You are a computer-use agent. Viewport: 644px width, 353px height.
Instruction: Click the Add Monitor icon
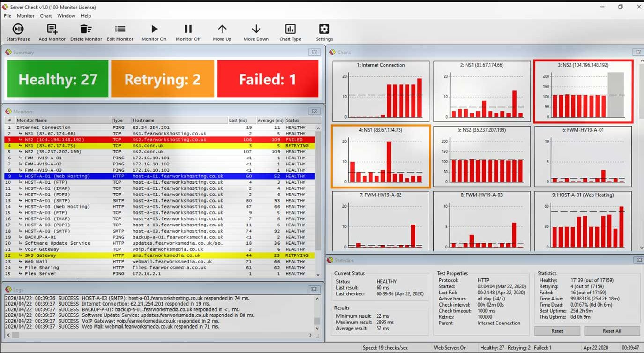pos(52,29)
